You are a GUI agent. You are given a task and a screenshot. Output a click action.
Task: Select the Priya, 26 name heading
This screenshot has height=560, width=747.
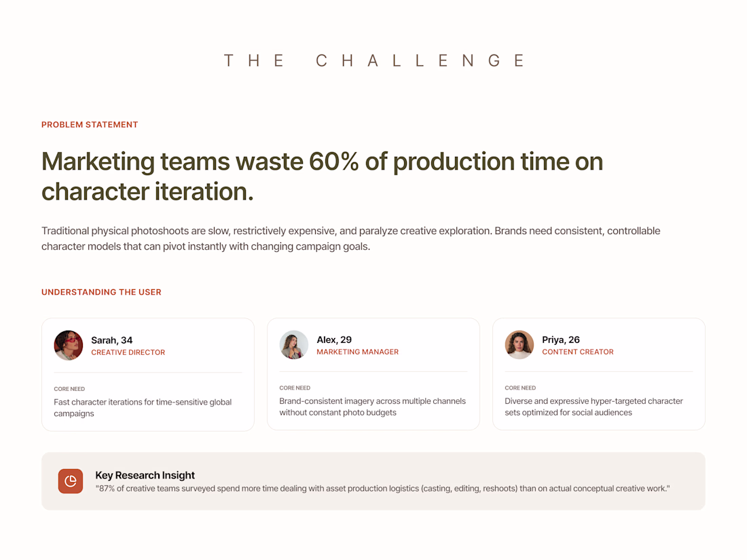(x=561, y=339)
